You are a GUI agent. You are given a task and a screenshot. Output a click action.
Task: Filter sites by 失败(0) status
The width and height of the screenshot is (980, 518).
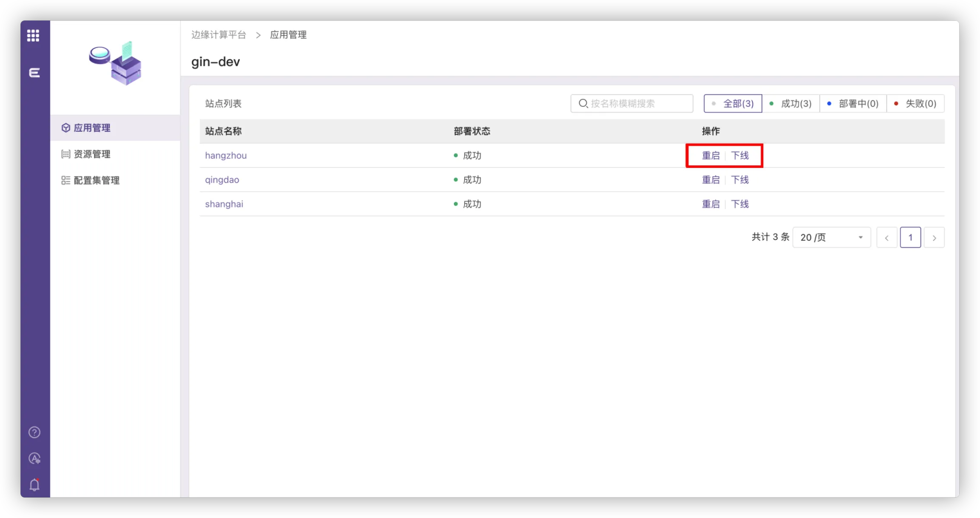pyautogui.click(x=915, y=104)
